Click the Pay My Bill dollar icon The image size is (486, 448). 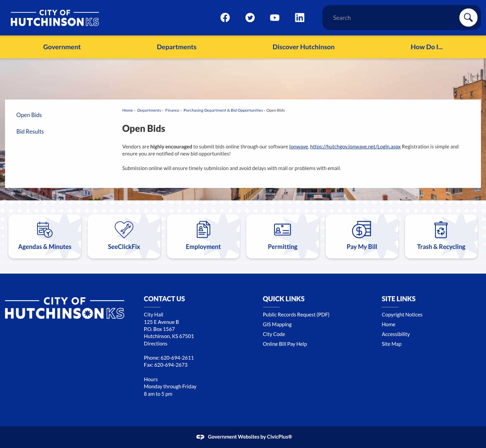click(x=362, y=229)
